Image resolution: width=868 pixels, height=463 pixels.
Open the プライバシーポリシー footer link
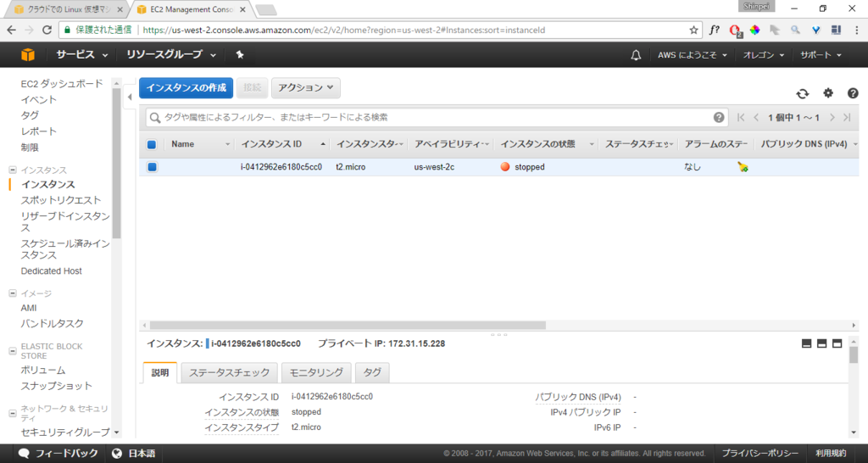(x=760, y=453)
